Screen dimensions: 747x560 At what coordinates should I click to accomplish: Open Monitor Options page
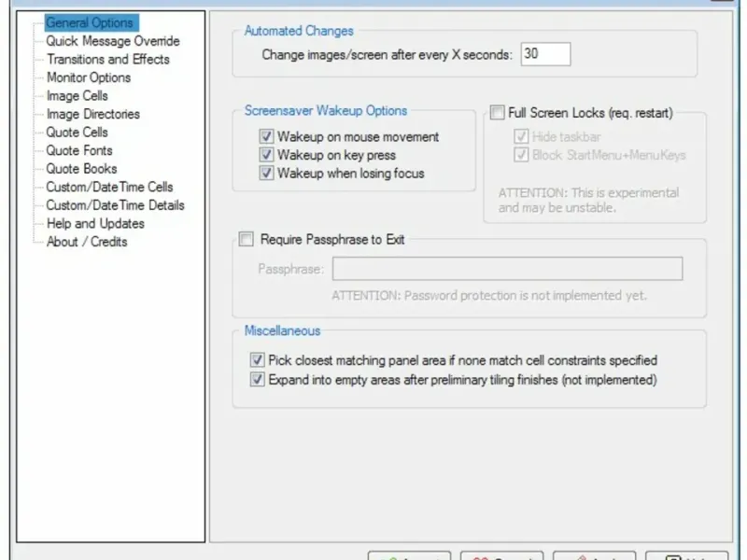(89, 77)
